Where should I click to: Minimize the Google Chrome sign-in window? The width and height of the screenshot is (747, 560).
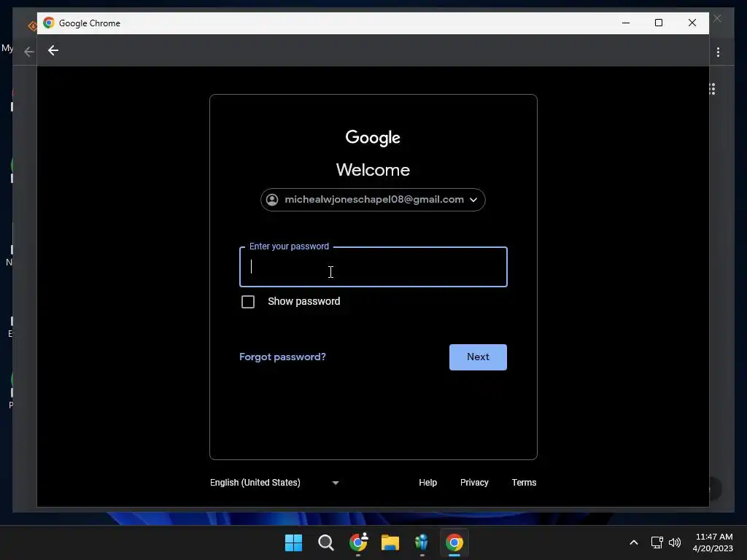coord(626,23)
